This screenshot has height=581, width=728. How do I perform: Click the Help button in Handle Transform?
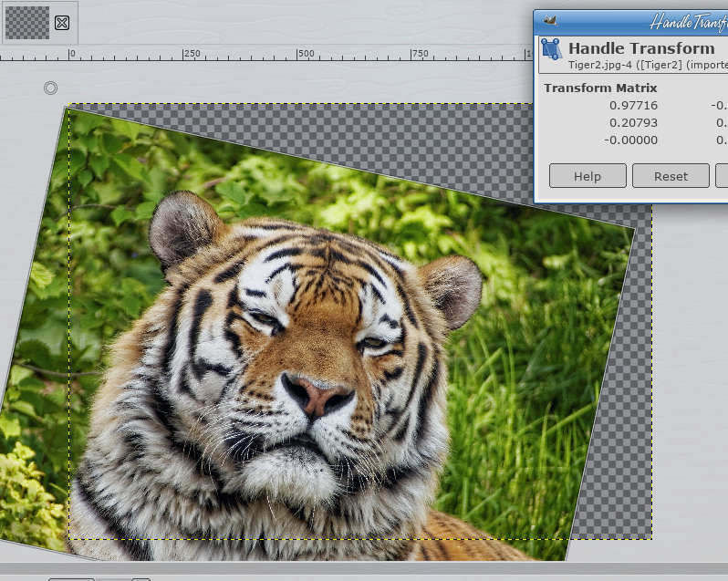click(x=588, y=176)
